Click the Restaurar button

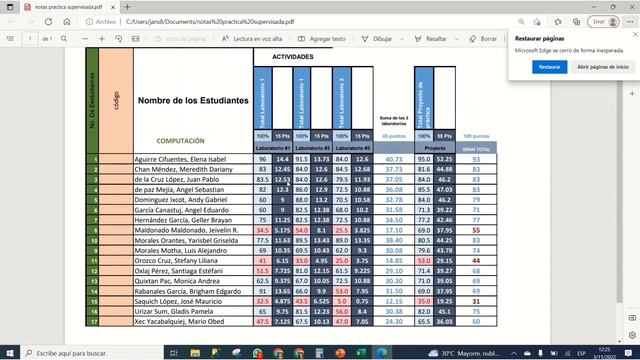point(549,67)
